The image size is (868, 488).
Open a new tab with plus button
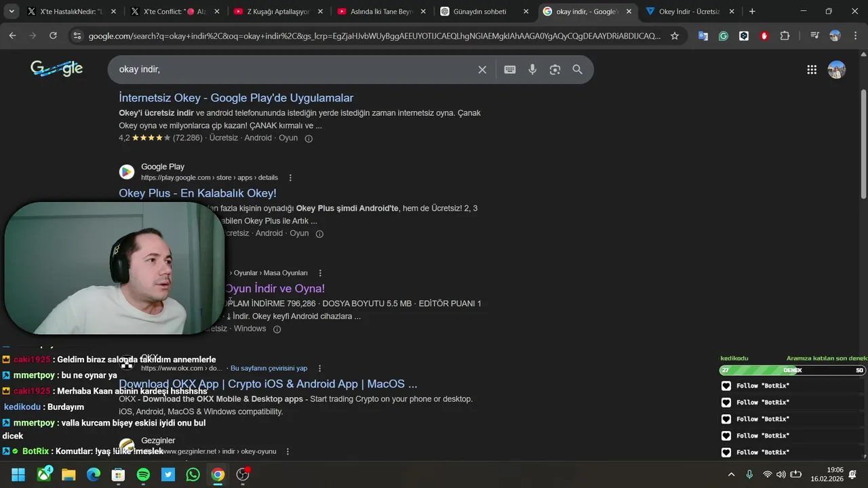(752, 12)
